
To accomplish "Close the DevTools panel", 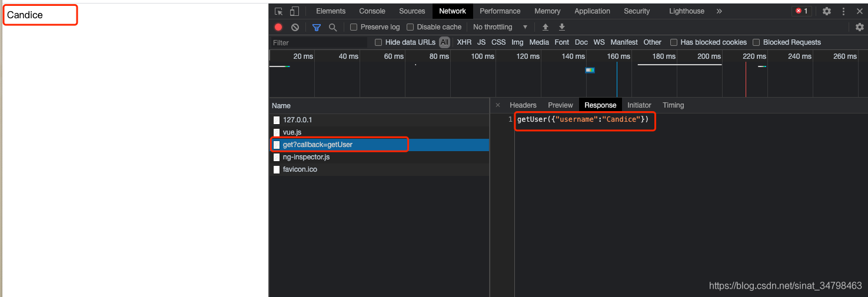I will 859,11.
